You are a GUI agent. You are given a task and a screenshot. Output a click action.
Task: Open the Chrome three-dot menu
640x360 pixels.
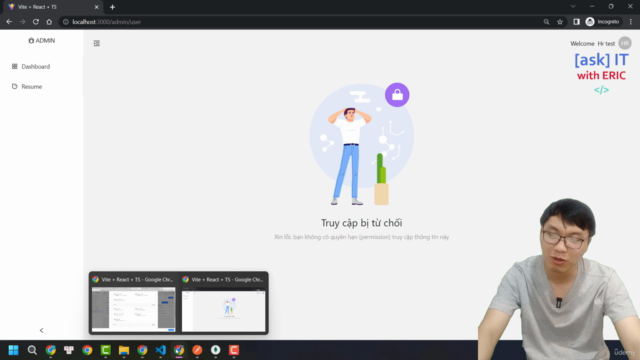click(631, 22)
